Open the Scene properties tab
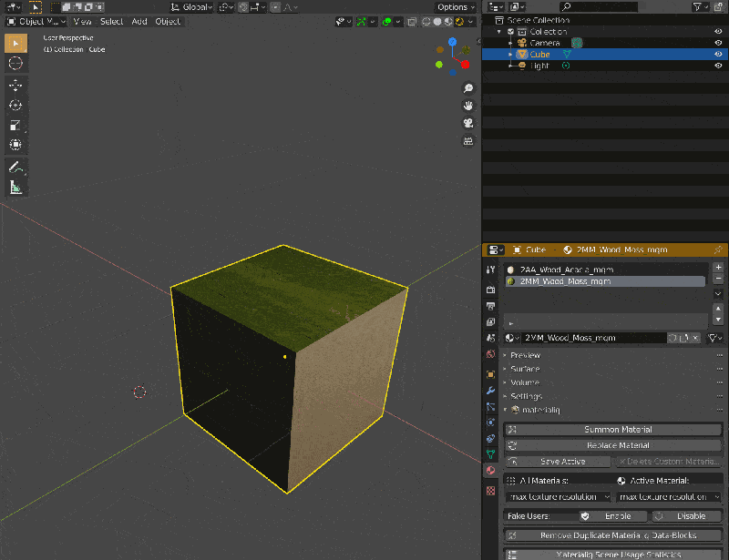729x560 pixels. pos(490,338)
